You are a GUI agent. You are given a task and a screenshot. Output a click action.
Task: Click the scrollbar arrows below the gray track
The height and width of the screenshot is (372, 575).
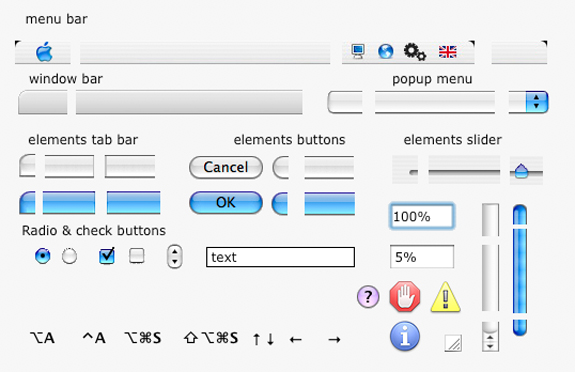(x=490, y=342)
